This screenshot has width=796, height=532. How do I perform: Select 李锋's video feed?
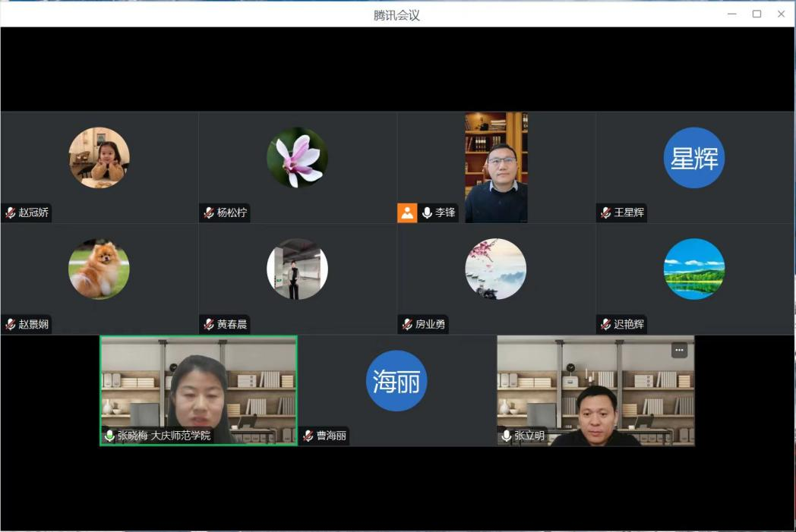496,167
